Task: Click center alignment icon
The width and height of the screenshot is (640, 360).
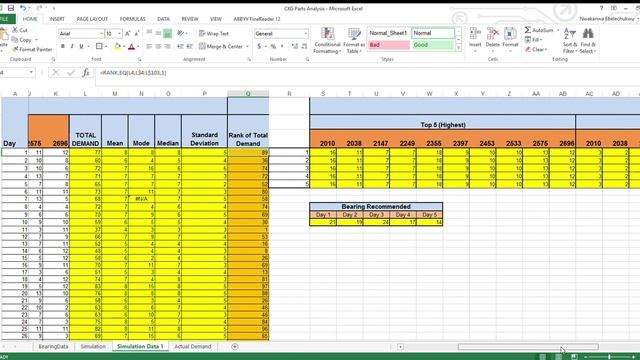Action: pos(158,47)
